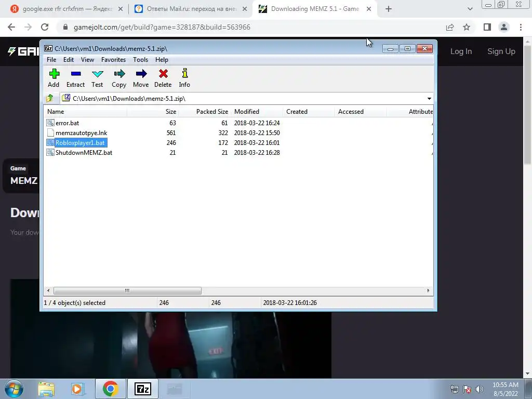532x399 pixels.
Task: Open the File menu
Action: click(51, 60)
